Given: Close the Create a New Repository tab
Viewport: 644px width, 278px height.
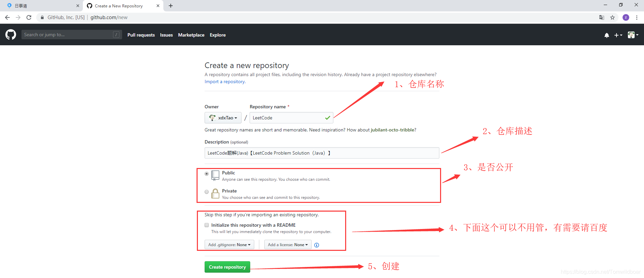Looking at the screenshot, I should pyautogui.click(x=158, y=6).
